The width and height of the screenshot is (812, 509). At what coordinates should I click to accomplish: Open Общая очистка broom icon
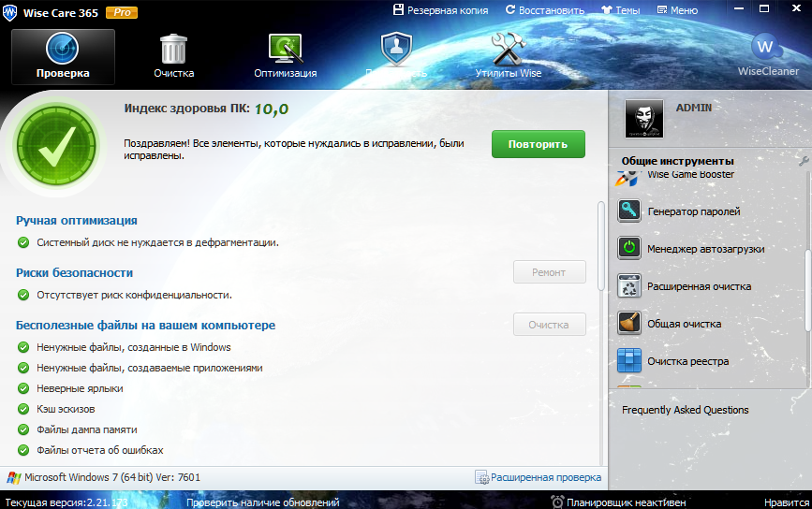pyautogui.click(x=629, y=324)
